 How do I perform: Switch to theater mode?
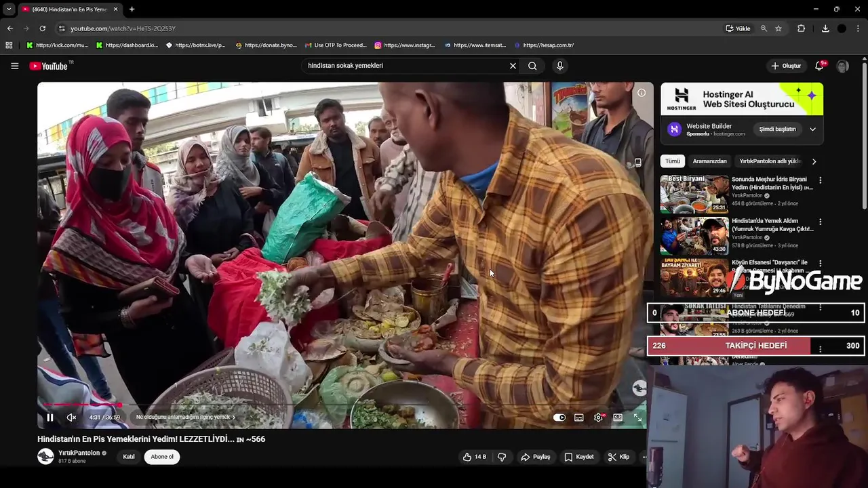point(618,418)
